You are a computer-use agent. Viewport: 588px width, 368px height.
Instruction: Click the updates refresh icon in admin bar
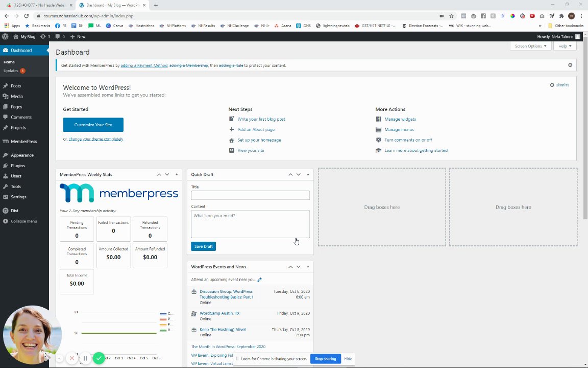pyautogui.click(x=43, y=36)
